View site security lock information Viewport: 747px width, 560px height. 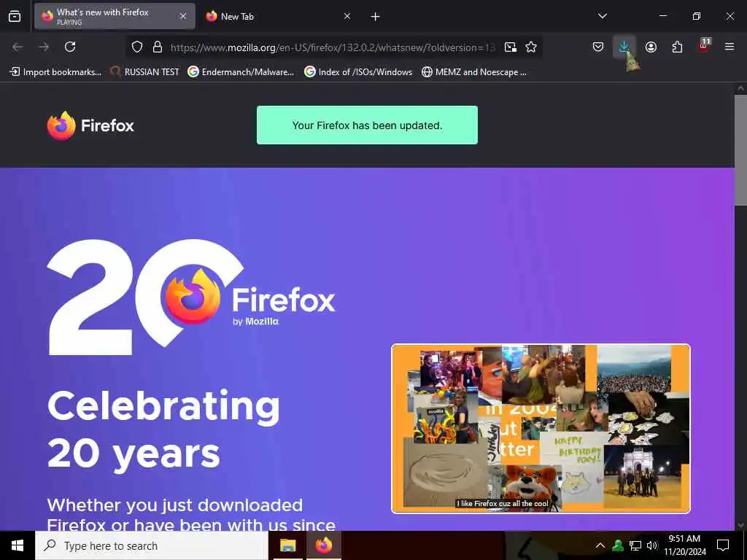pyautogui.click(x=158, y=47)
